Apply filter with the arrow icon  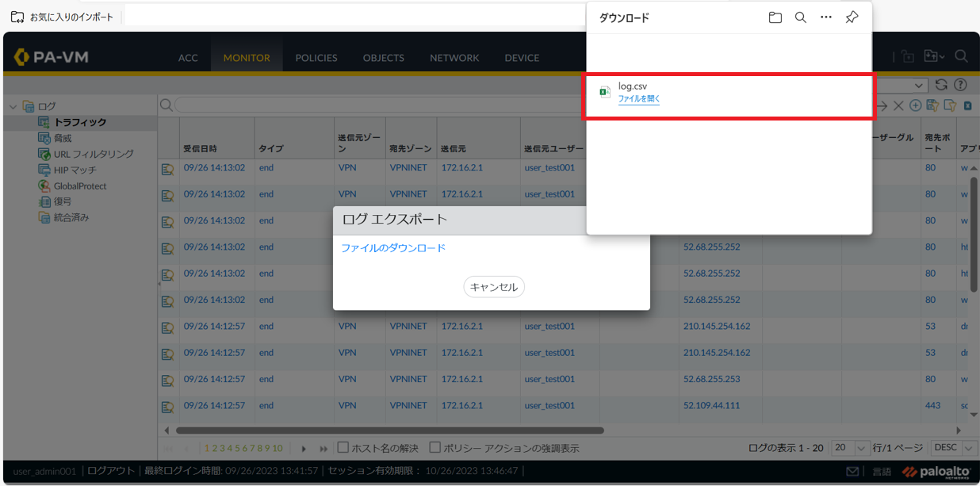882,105
